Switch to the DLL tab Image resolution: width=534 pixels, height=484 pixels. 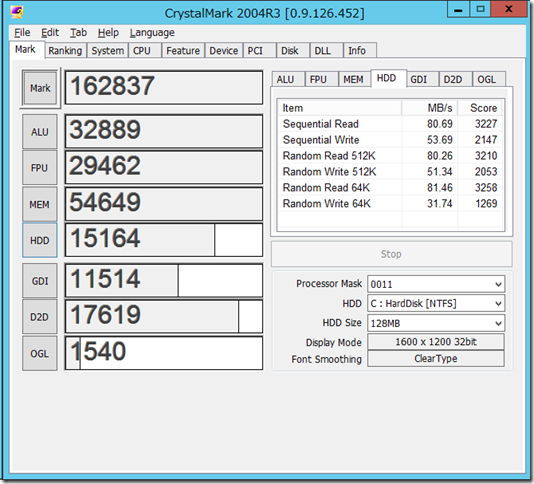click(326, 50)
